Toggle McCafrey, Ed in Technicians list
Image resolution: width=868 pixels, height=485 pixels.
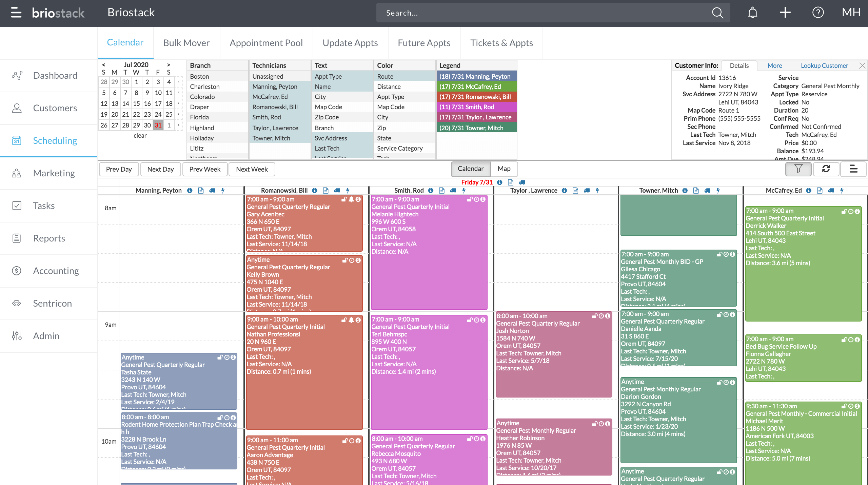[280, 97]
